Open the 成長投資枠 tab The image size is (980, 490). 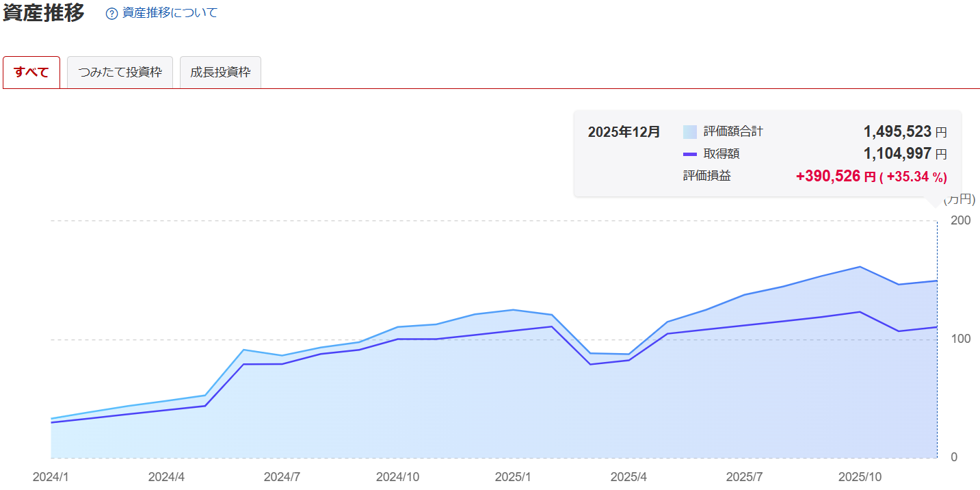[220, 73]
